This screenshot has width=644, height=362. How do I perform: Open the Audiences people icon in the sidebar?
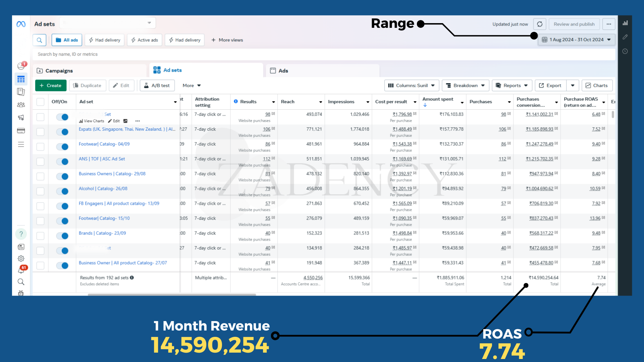[x=21, y=105]
